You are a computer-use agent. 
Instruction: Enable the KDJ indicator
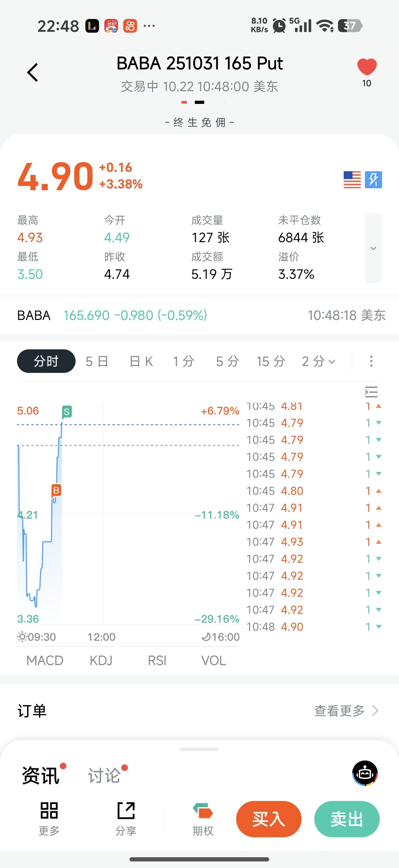[101, 660]
